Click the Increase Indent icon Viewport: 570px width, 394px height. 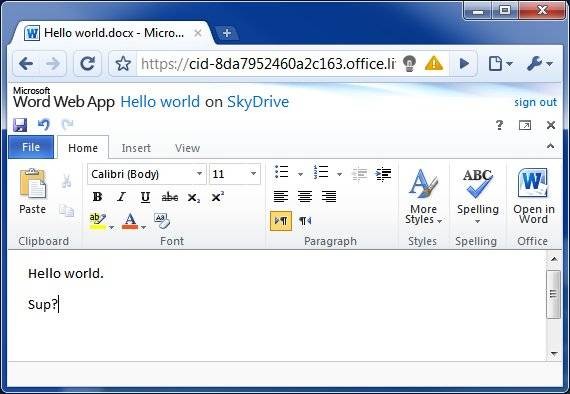pyautogui.click(x=384, y=174)
